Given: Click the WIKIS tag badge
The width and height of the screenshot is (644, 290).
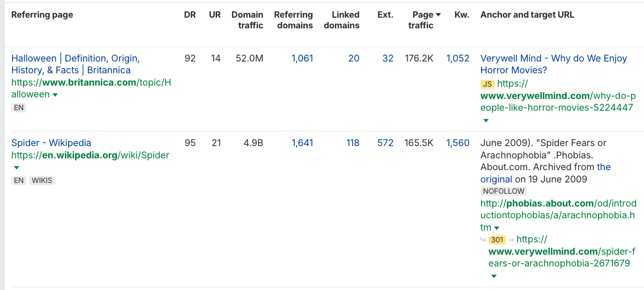Looking at the screenshot, I should [42, 180].
